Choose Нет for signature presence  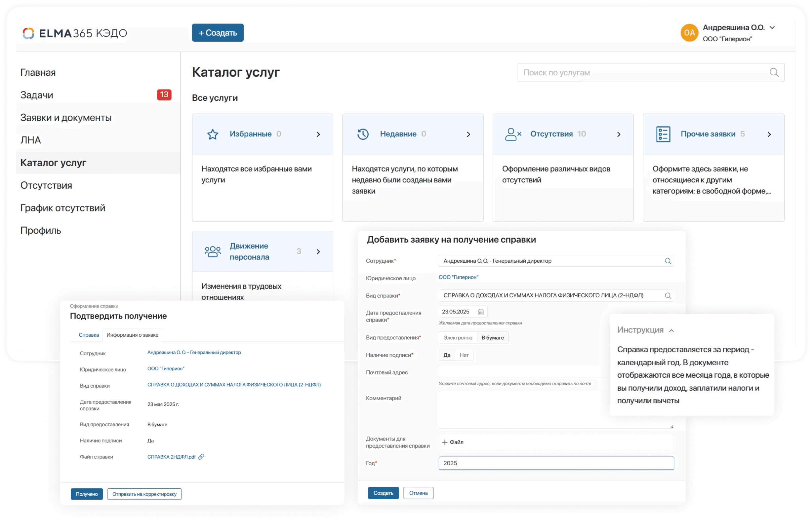(464, 355)
